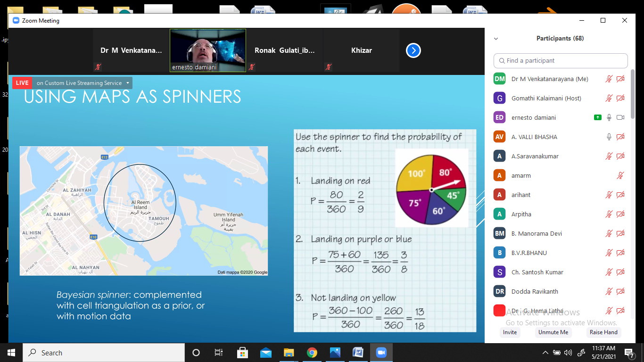Open the live streaming service dropdown arrow
This screenshot has height=362, width=644.
127,83
